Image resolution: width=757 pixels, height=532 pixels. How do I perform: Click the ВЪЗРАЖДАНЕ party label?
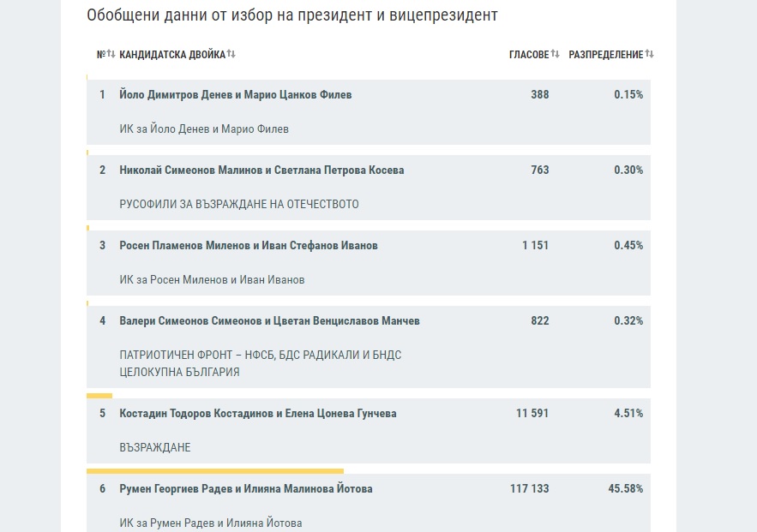[x=155, y=447]
